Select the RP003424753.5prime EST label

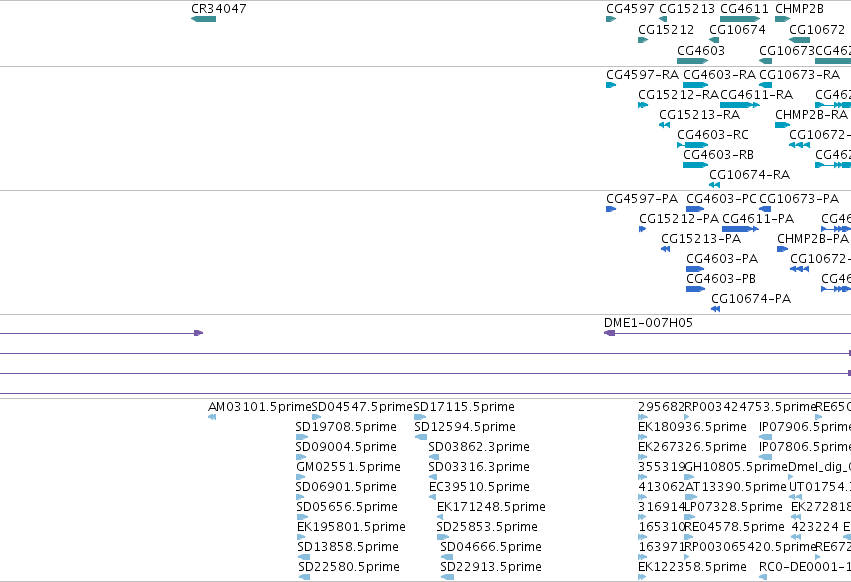[750, 407]
